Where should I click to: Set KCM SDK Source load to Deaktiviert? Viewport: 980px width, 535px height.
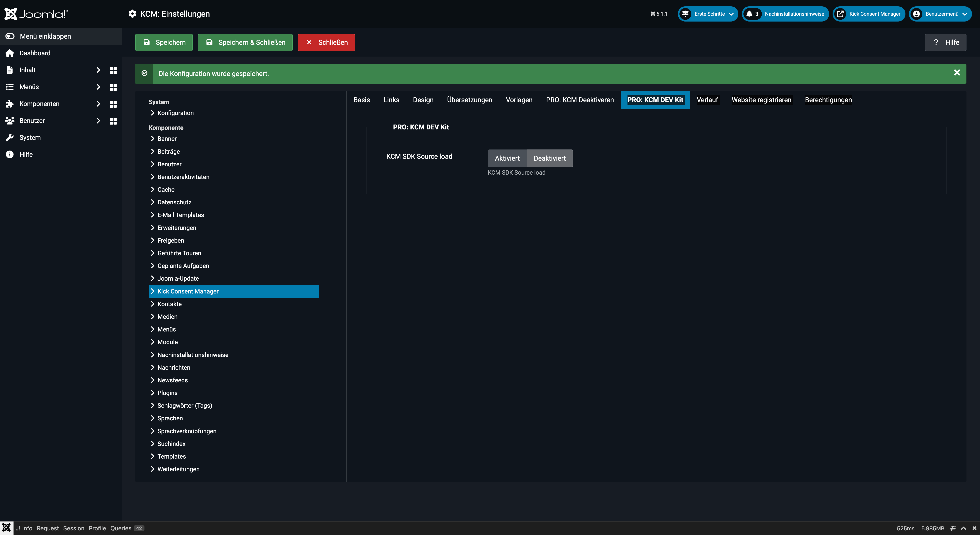pyautogui.click(x=549, y=158)
